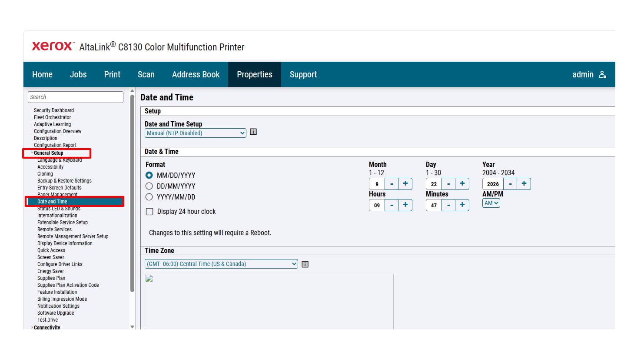Screen dimensions: 644x339
Task: Click the sidebar scrollbar thumb
Action: point(132,193)
